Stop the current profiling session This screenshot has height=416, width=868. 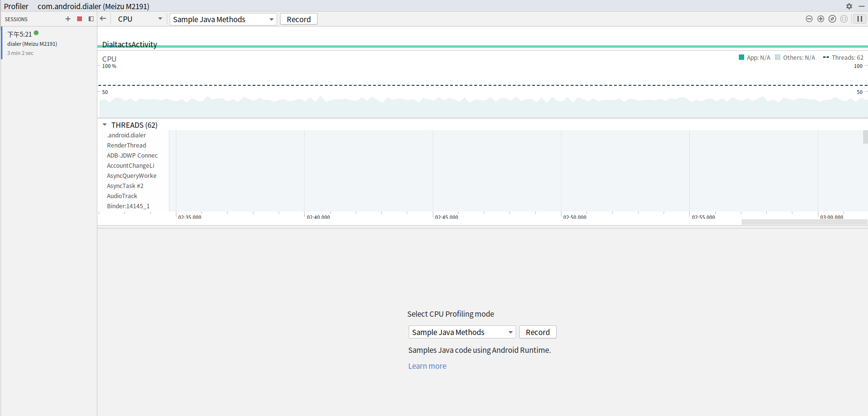80,19
